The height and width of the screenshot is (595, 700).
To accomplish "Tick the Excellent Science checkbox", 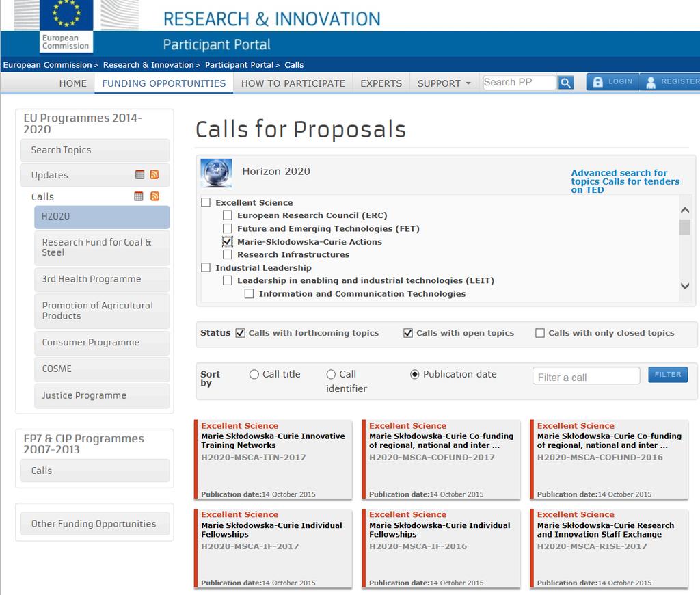I will coord(206,202).
